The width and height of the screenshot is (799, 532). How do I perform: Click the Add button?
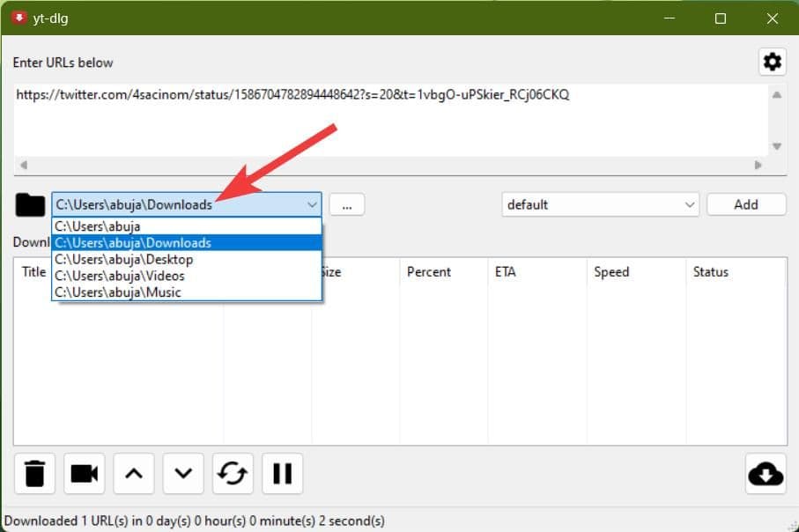tap(745, 204)
